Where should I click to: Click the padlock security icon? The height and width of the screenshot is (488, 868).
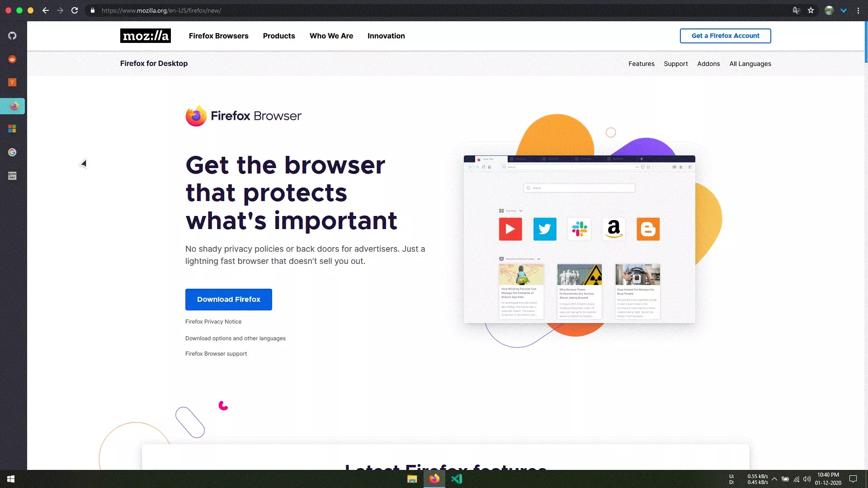(x=93, y=10)
